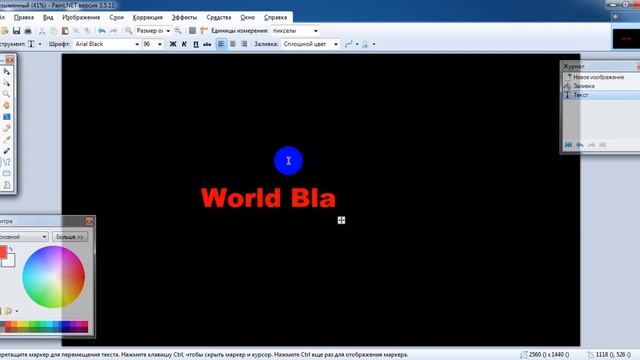Viewport: 640px width, 360px height.
Task: Open the 'Основной' color selector dropdown
Action: click(x=24, y=237)
